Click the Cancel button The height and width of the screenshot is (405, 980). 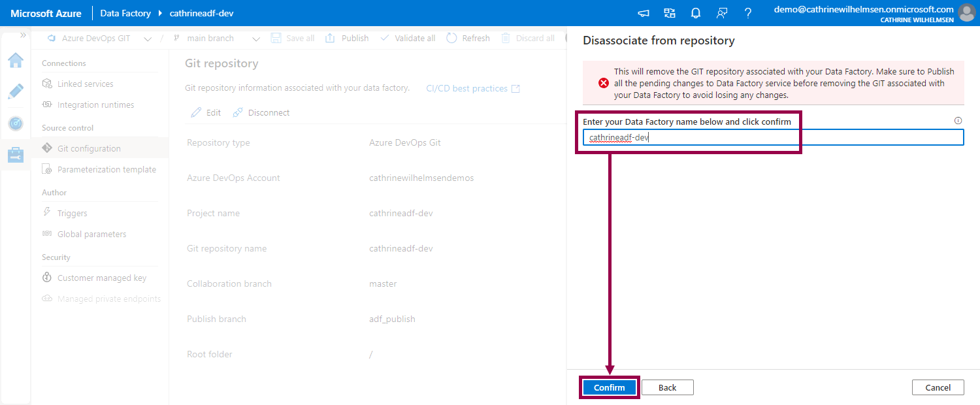click(x=938, y=387)
